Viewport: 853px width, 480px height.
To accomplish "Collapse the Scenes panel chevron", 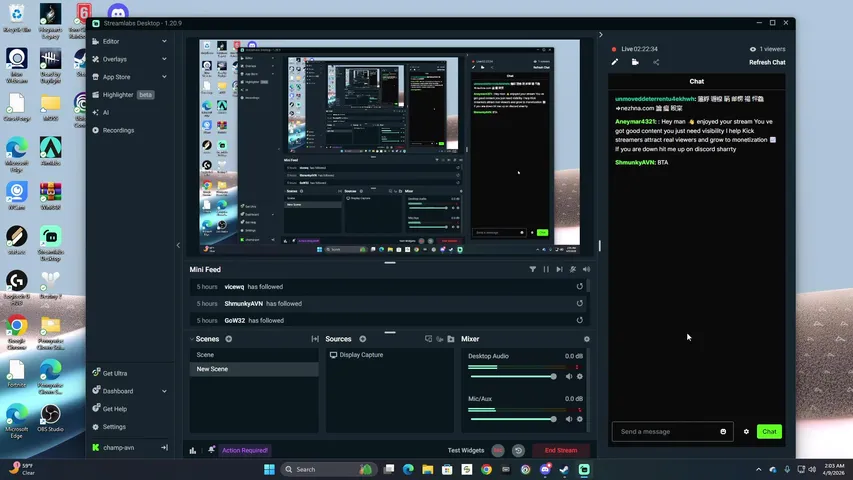I will coord(192,339).
